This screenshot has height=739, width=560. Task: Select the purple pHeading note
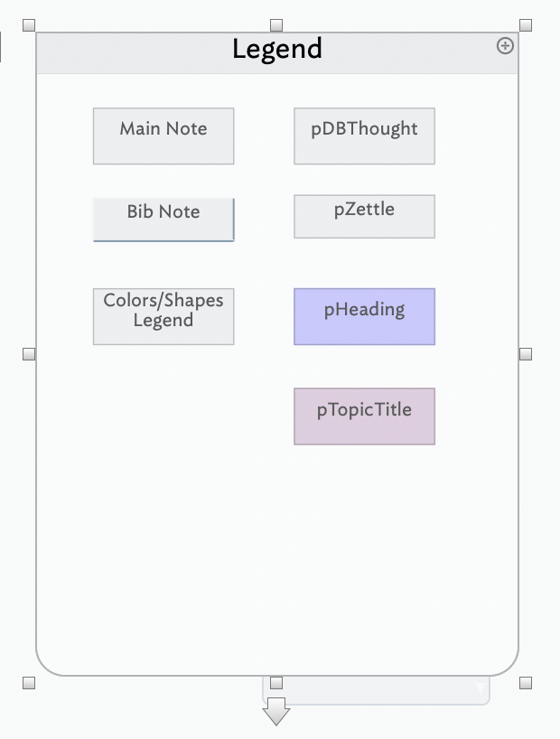[364, 316]
